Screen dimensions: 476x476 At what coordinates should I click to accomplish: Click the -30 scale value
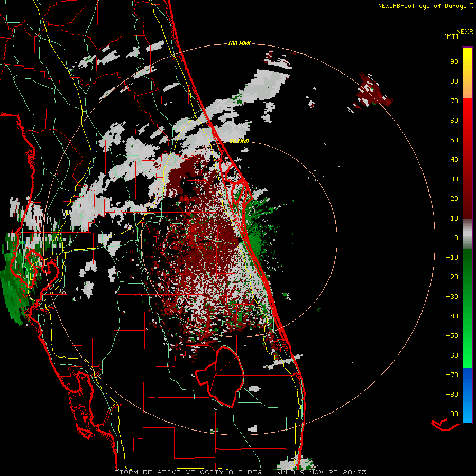point(452,297)
